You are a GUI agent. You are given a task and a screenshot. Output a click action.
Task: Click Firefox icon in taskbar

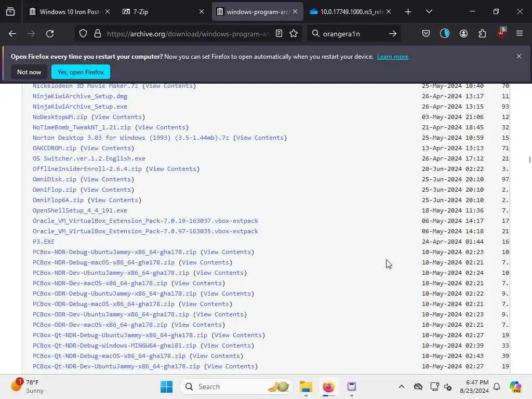click(x=328, y=387)
